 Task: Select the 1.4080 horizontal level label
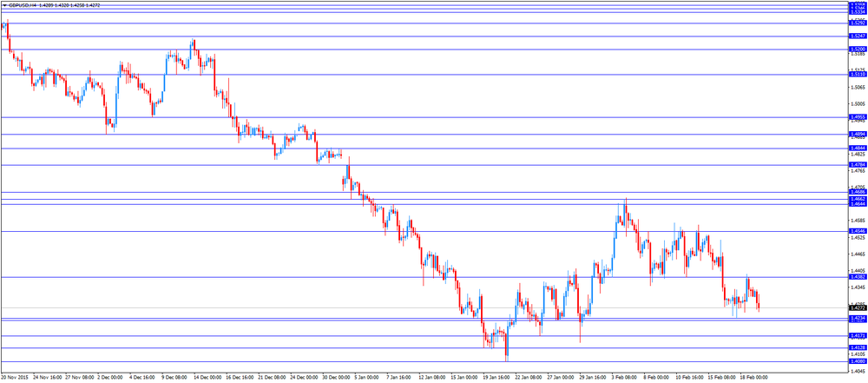tap(858, 360)
